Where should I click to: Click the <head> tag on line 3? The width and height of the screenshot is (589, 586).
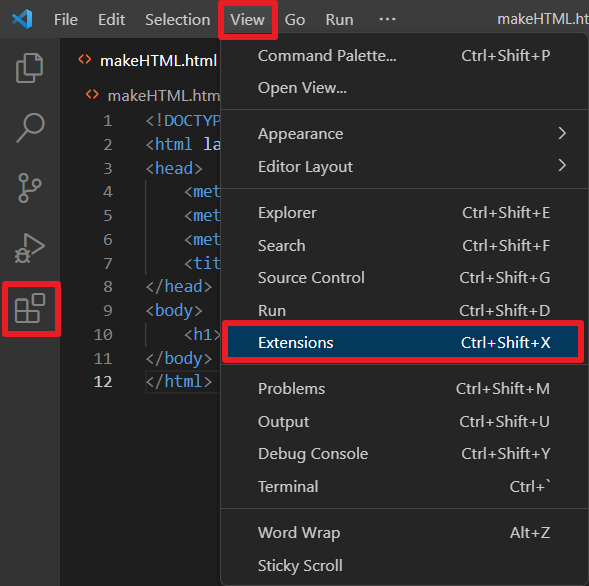[174, 168]
